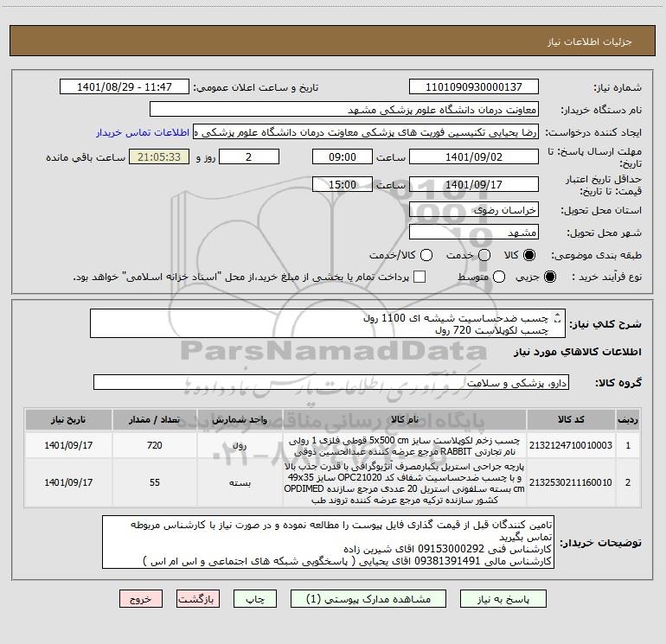The height and width of the screenshot is (644, 666).
Task: Click row 1 need date 1401/09/17
Action: (x=68, y=445)
